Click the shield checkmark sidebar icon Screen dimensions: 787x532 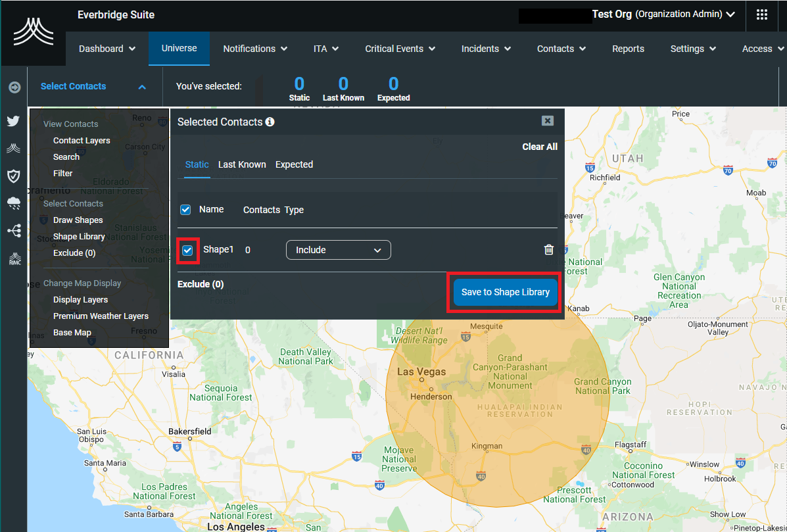click(x=13, y=176)
